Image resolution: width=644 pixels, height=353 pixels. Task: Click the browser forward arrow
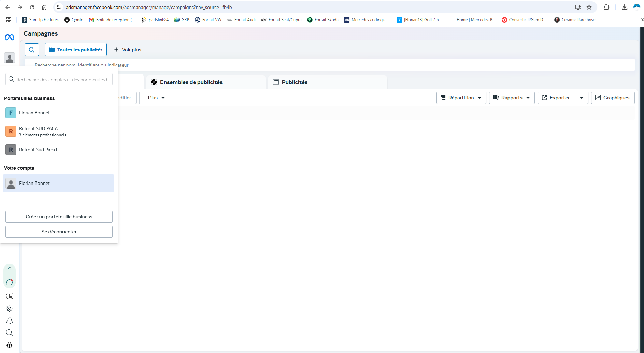pyautogui.click(x=20, y=7)
